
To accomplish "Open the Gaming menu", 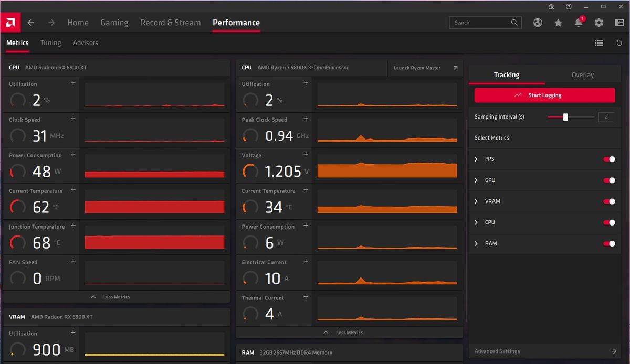I will (x=114, y=23).
